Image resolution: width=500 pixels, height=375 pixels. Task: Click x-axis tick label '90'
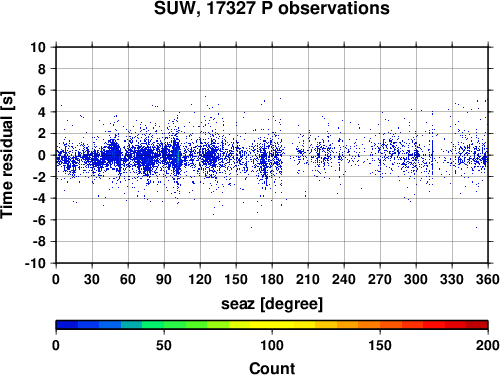[164, 279]
